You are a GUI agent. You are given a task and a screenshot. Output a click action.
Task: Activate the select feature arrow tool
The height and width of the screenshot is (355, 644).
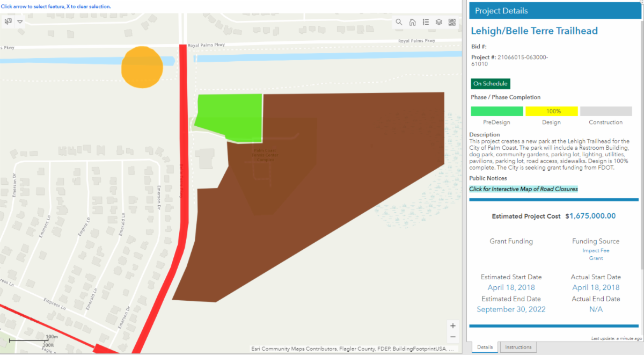(x=8, y=21)
